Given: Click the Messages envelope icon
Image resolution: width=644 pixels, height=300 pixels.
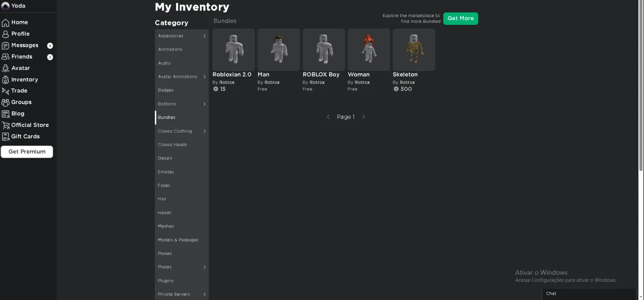Looking at the screenshot, I should tap(6, 46).
